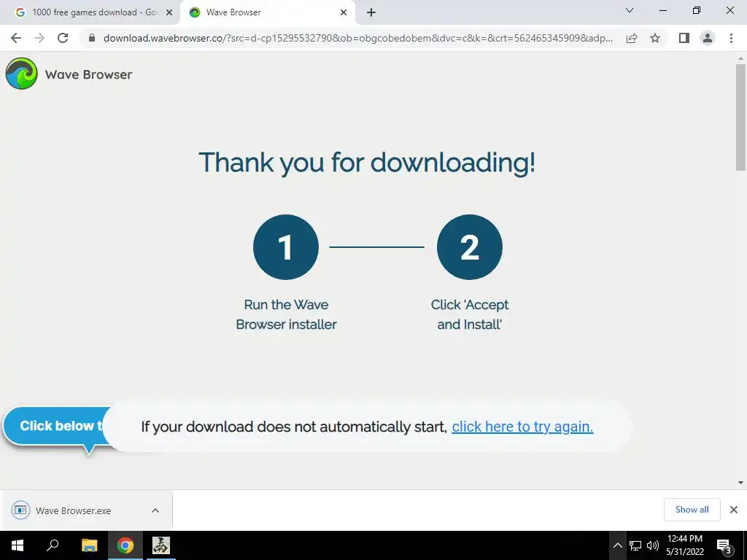Close the downloads bar
The image size is (747, 560).
point(734,510)
